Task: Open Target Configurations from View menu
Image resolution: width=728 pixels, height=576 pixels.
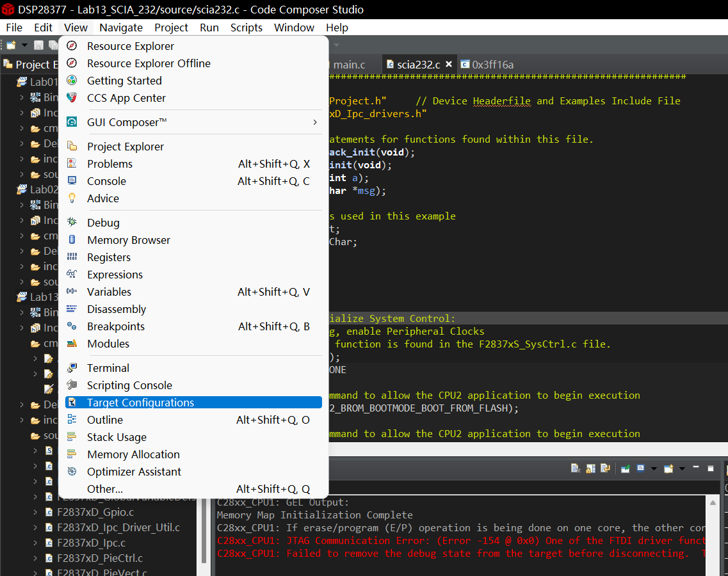Action: [140, 403]
